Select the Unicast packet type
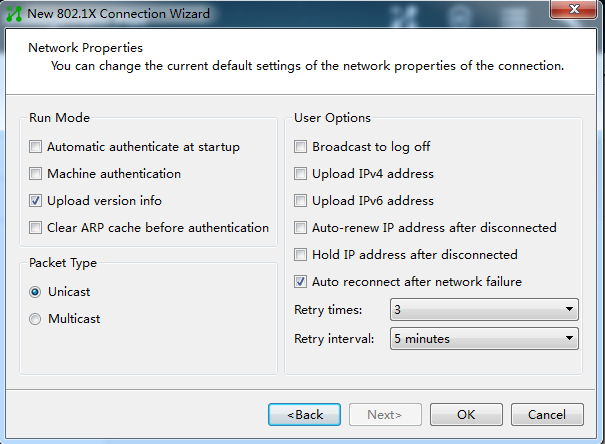Viewport: 605px width, 444px height. (x=35, y=292)
